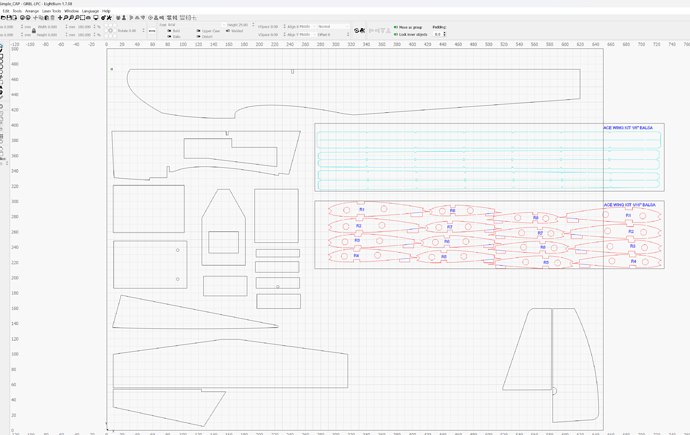Screen dimensions: 690x435
Task: Click the Padding stepper arrows
Action: [x=444, y=34]
